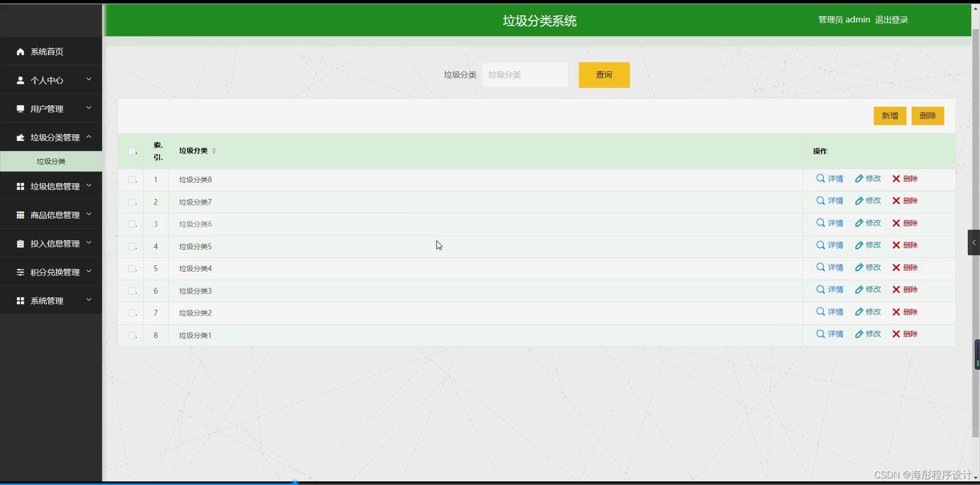Image resolution: width=980 pixels, height=485 pixels.
Task: Click the magnifier 详情 icon for 垃圾分类8
Action: pyautogui.click(x=821, y=179)
